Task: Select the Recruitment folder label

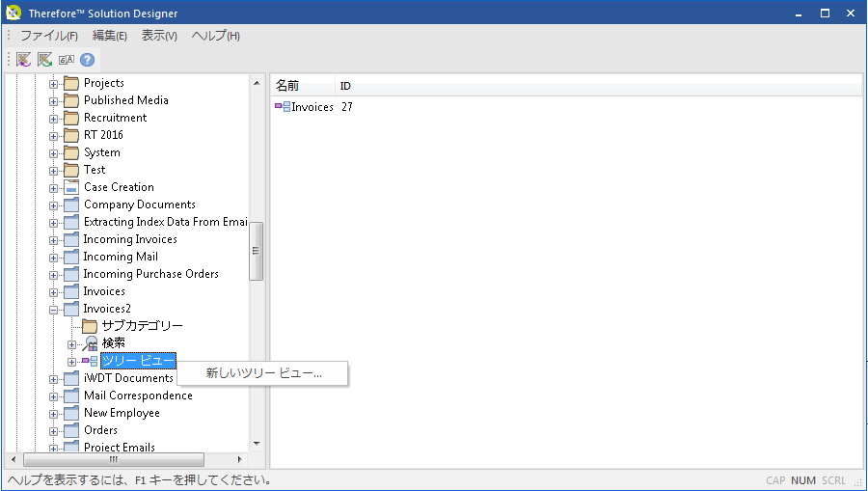Action: point(115,118)
